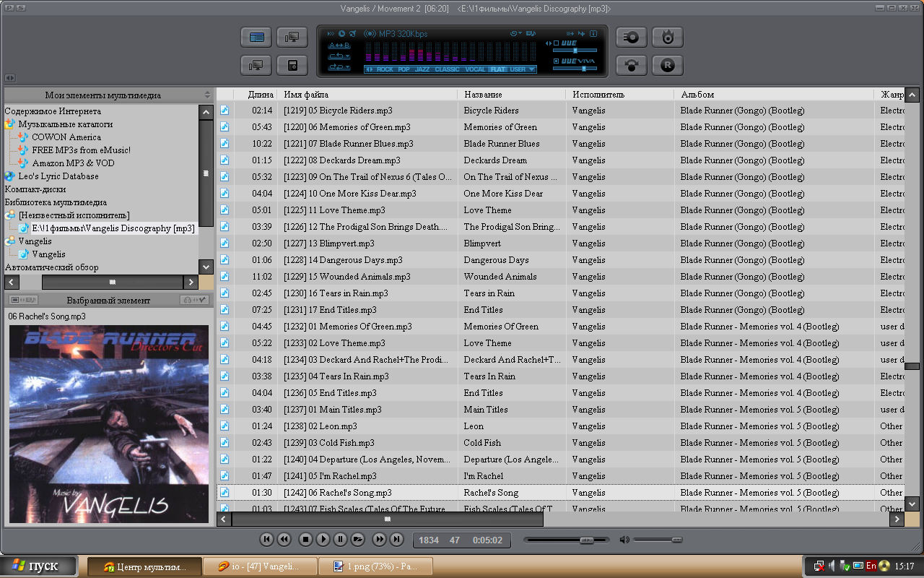Image resolution: width=924 pixels, height=578 pixels.
Task: Open the language indicator En in tray
Action: (871, 566)
